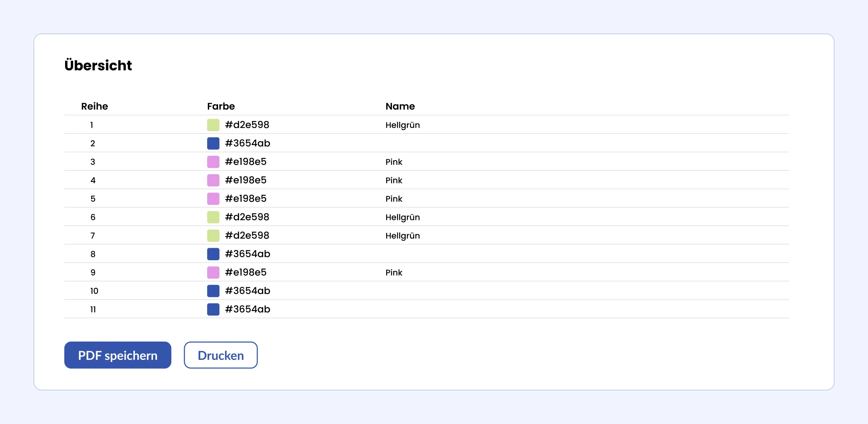Image resolution: width=868 pixels, height=424 pixels.
Task: Click the light green swatch in row 7
Action: click(x=213, y=236)
